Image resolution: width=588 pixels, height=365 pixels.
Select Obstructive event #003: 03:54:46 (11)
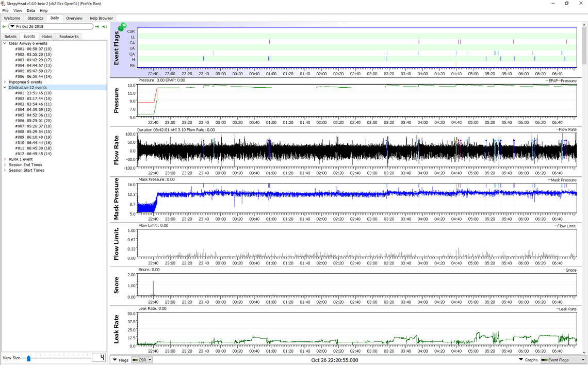34,104
